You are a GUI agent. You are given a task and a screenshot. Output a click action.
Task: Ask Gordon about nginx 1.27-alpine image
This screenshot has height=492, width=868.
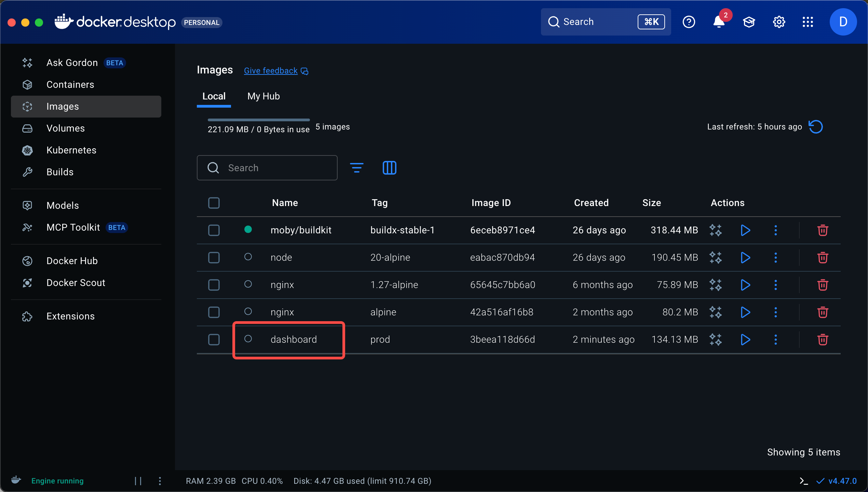point(715,285)
